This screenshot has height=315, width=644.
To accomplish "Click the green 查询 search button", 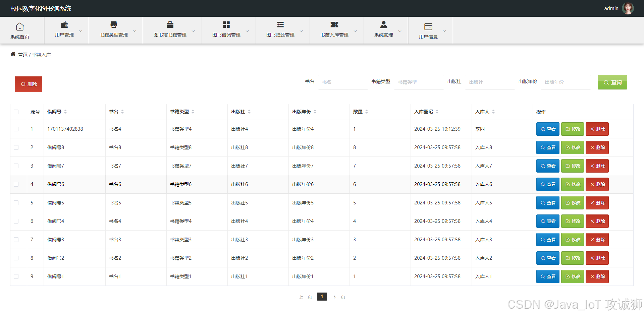I will [612, 82].
